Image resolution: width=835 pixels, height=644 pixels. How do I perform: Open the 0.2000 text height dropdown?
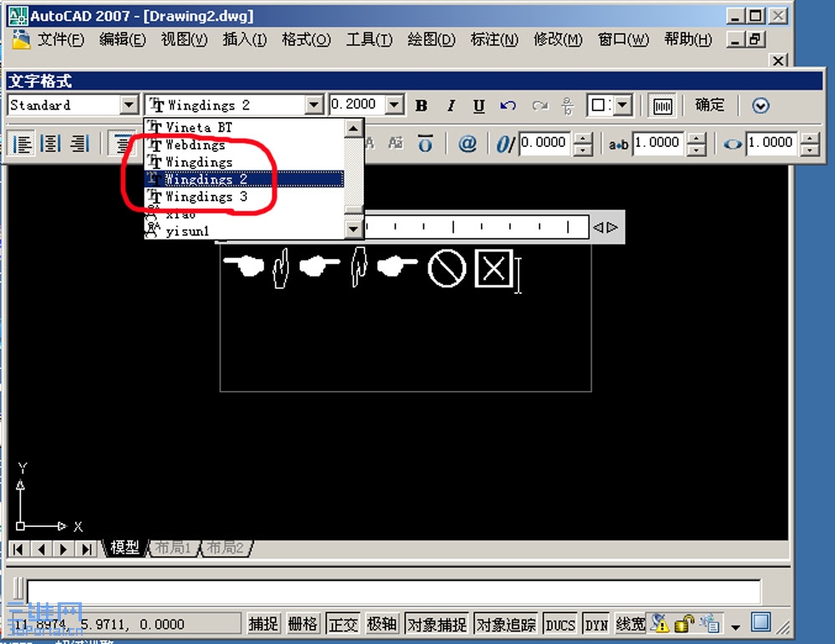(394, 105)
